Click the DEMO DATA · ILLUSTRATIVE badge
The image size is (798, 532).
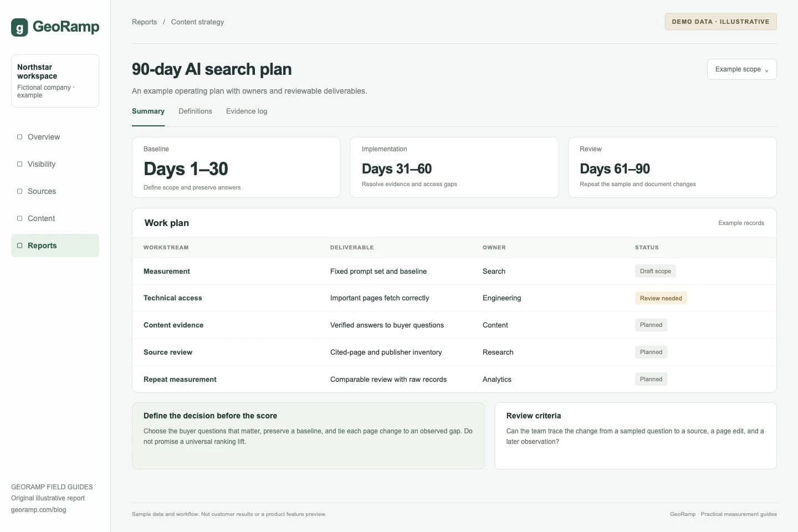pos(720,22)
